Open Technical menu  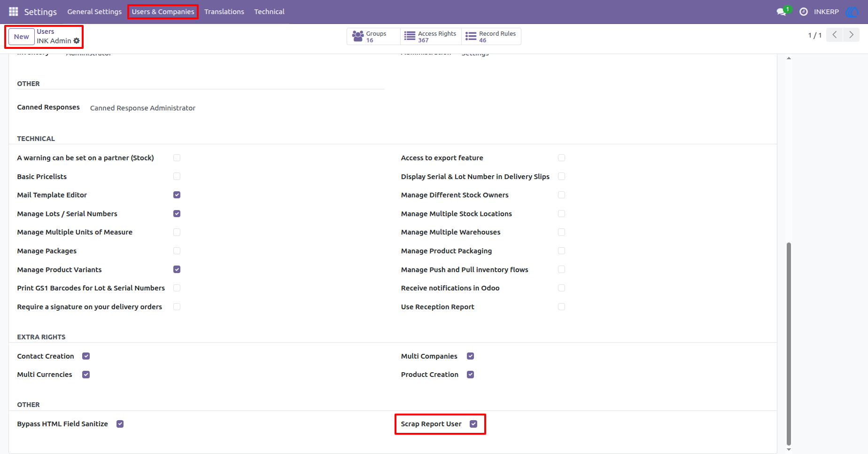(x=269, y=12)
